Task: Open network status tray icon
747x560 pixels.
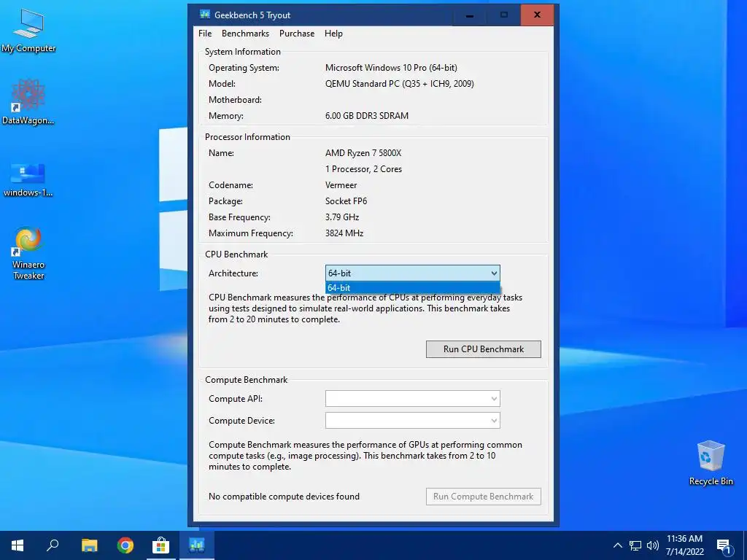Action: click(x=635, y=545)
